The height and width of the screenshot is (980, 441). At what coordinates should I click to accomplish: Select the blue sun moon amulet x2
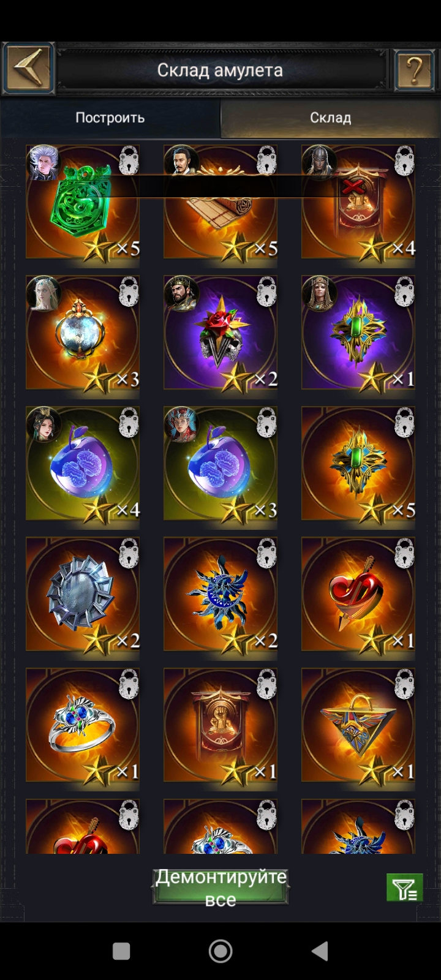point(221,594)
